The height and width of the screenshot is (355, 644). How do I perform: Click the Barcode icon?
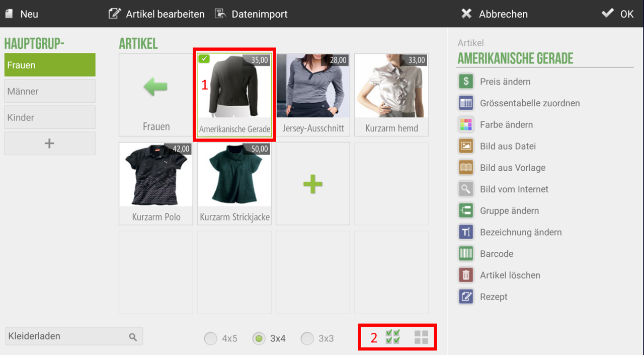466,253
